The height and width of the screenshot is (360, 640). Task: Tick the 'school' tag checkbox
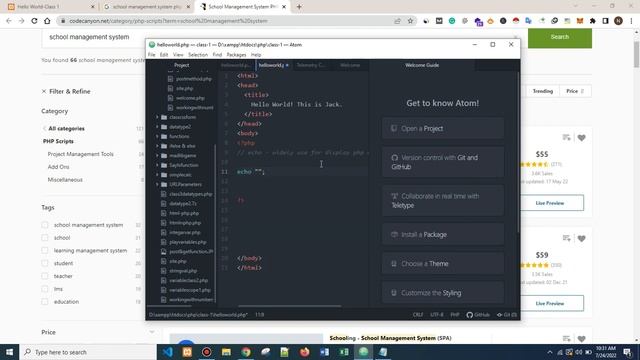[x=45, y=238]
